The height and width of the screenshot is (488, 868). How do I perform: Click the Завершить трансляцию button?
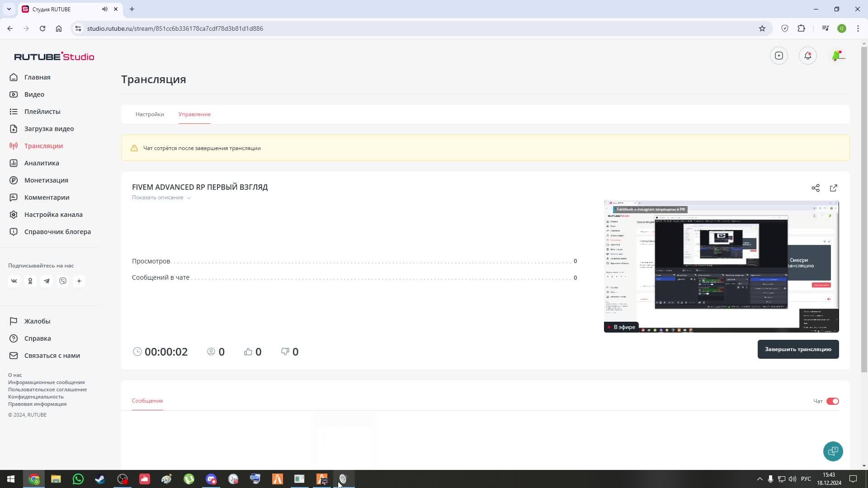[798, 349]
